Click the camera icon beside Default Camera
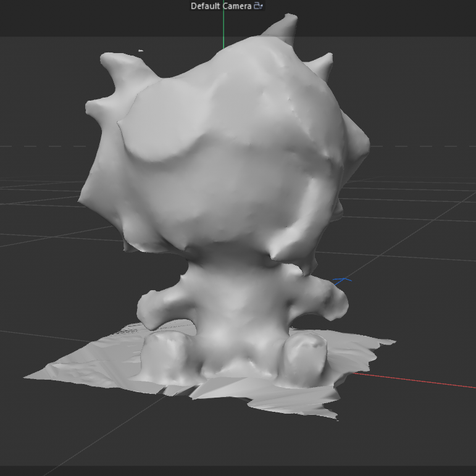This screenshot has width=476, height=476. click(258, 6)
